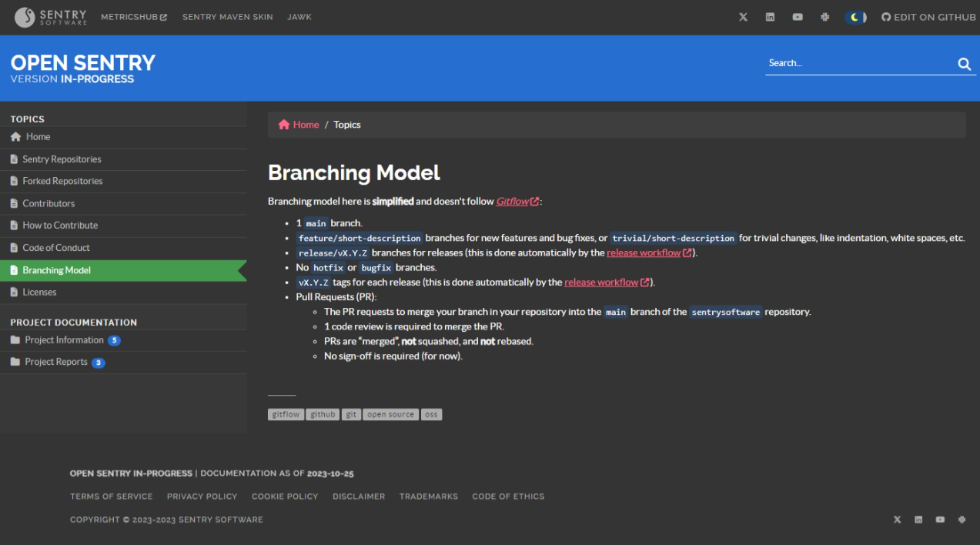Select Home in the Topics sidebar
This screenshot has width=980, height=545.
point(123,137)
